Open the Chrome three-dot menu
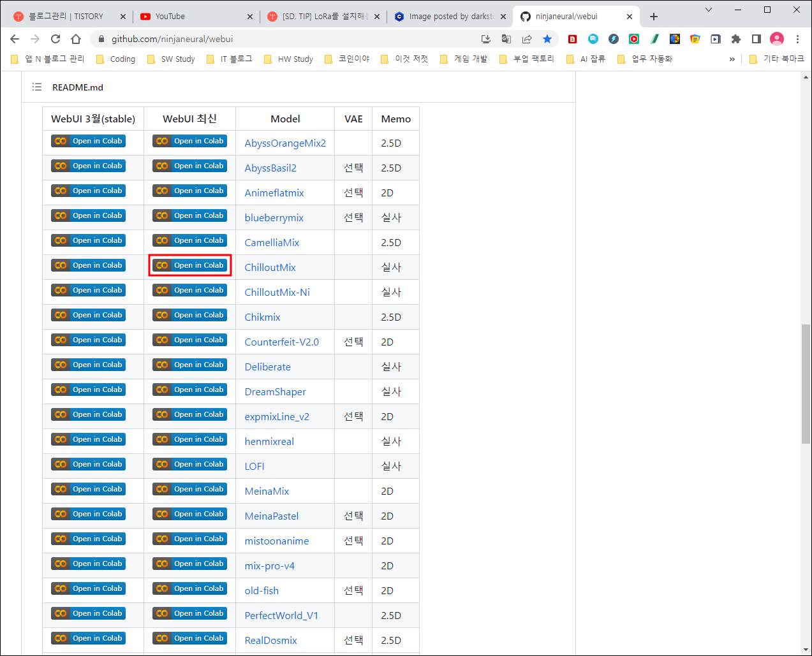This screenshot has height=656, width=812. (x=797, y=39)
